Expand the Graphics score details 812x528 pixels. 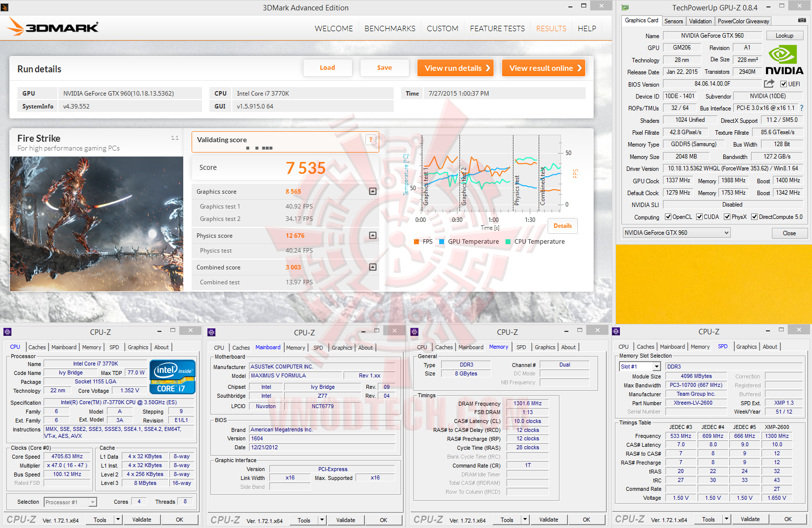click(373, 191)
